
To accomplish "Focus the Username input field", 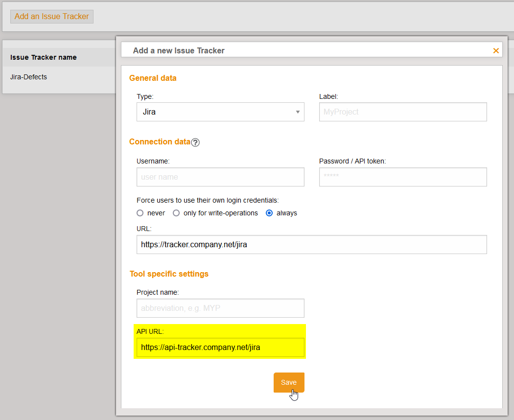I will (x=220, y=177).
